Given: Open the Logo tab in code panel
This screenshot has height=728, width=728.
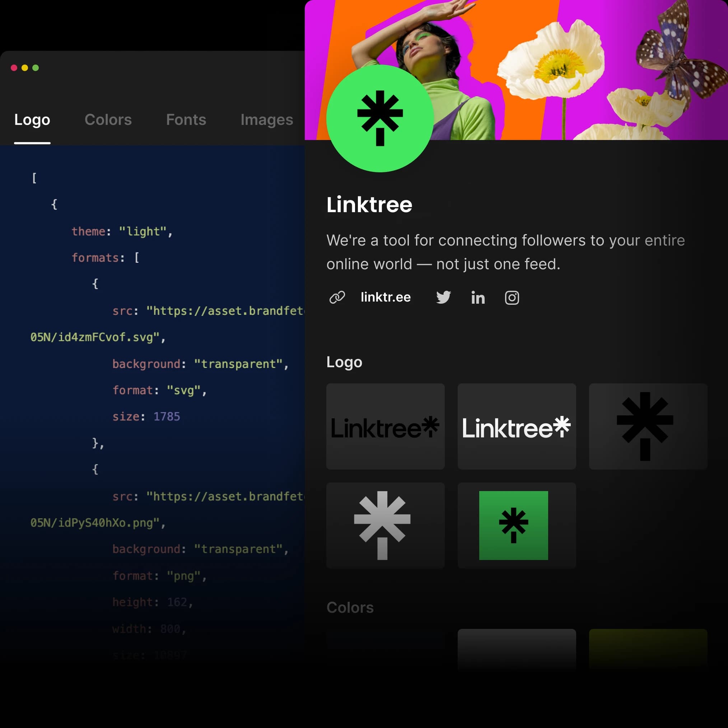Looking at the screenshot, I should coord(32,120).
